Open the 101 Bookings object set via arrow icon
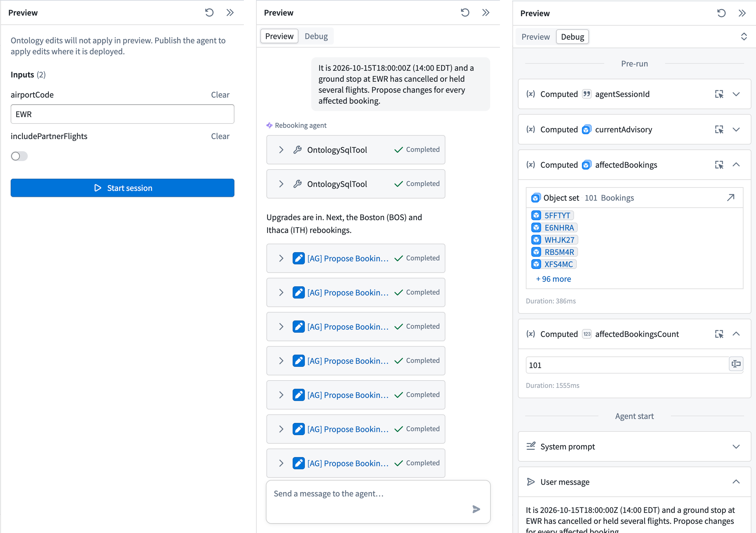 [x=731, y=198]
